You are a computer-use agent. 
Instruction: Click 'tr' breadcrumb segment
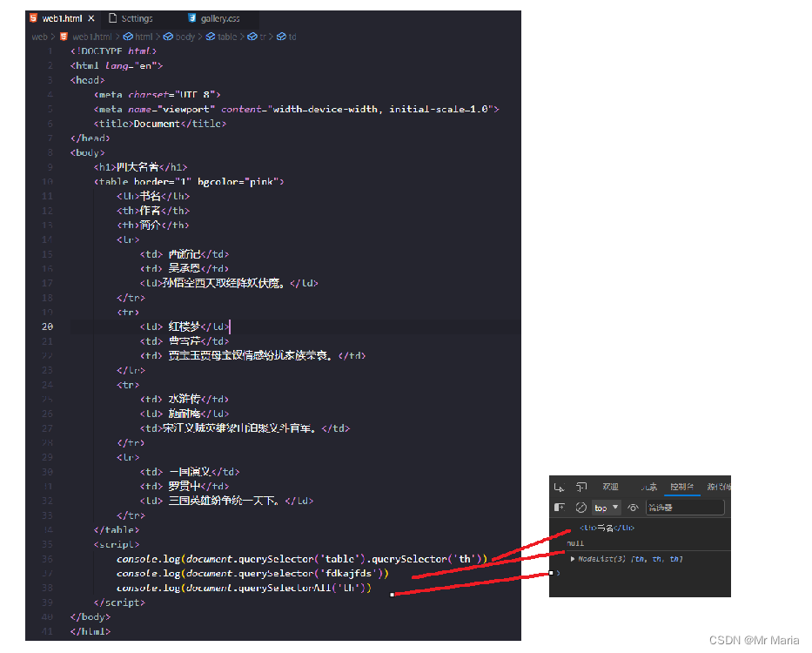(263, 37)
